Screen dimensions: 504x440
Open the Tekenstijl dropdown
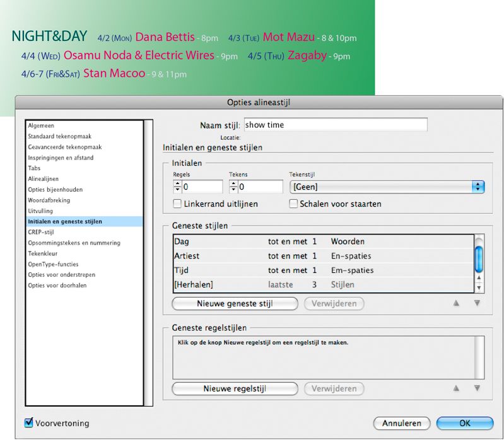coord(387,187)
